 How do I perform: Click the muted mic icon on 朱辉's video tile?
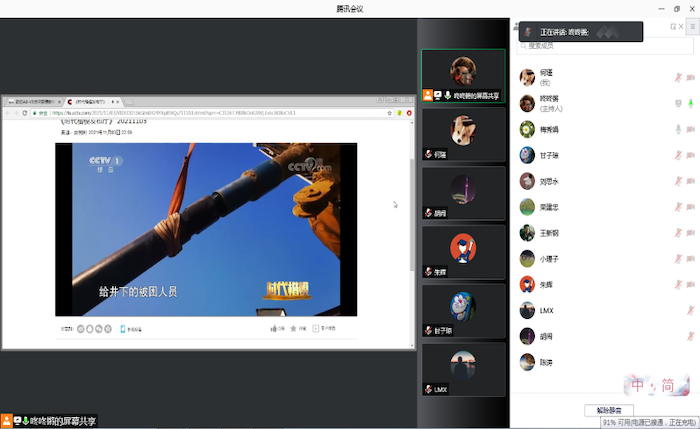coord(428,271)
